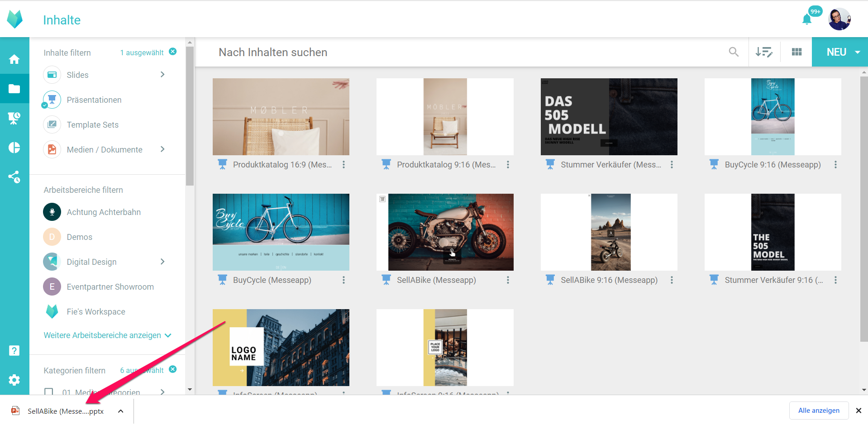The width and height of the screenshot is (868, 425).
Task: Open the BuyCycle 9:16 bicycle thumbnail
Action: click(x=773, y=117)
